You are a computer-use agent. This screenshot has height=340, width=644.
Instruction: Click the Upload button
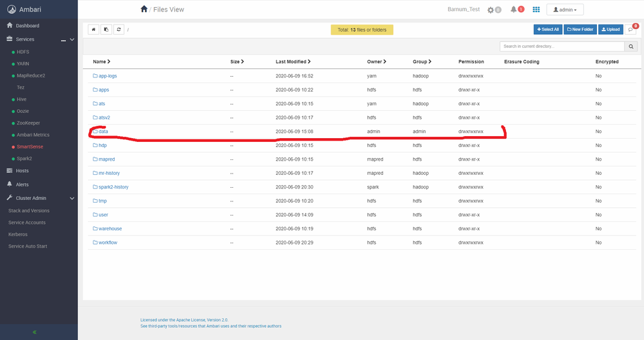610,30
